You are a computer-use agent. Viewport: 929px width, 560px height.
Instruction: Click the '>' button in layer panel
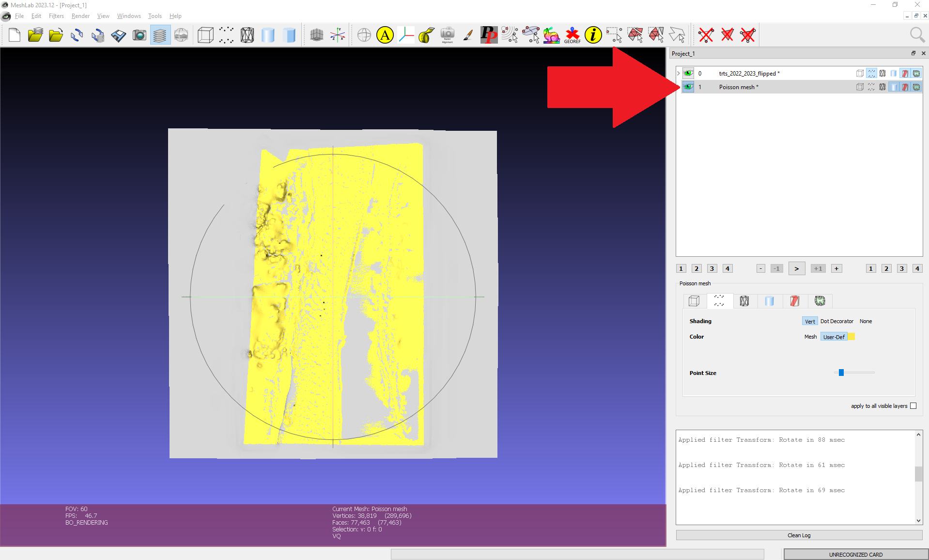pyautogui.click(x=797, y=268)
